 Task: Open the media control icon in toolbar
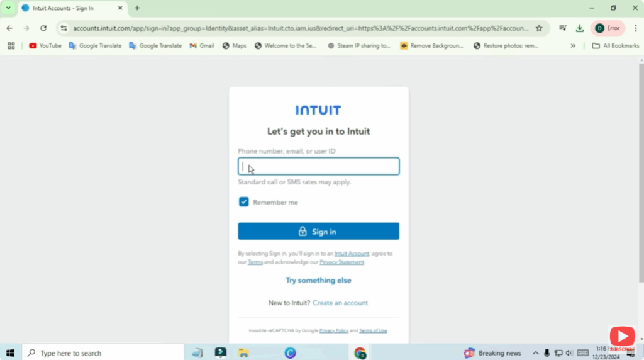tap(563, 28)
